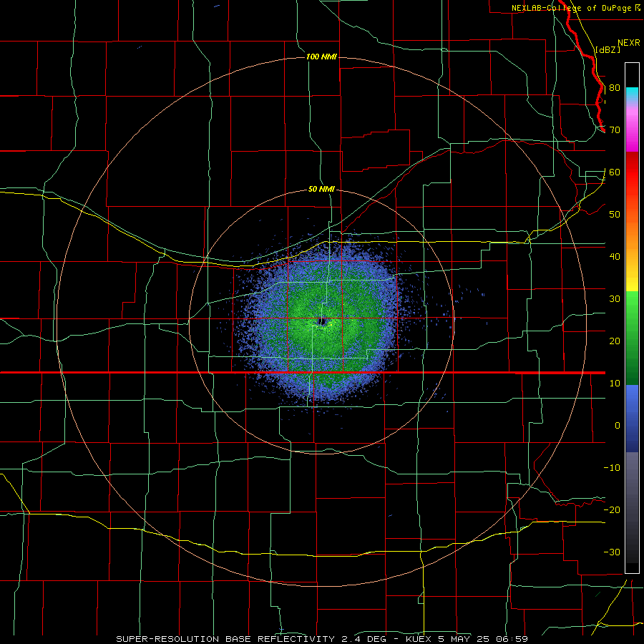Click the 100 NMI range ring label
Image resolution: width=644 pixels, height=644 pixels.
click(x=321, y=57)
